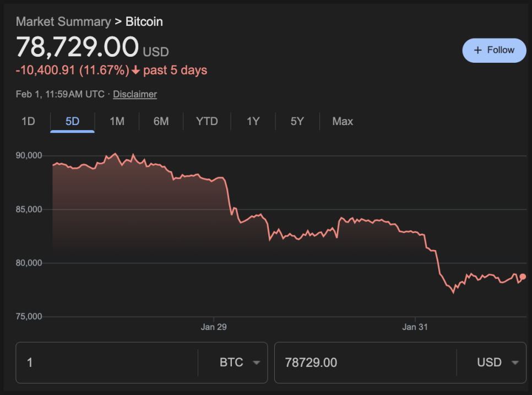Click the Follow button
532x395 pixels.
[x=494, y=50]
